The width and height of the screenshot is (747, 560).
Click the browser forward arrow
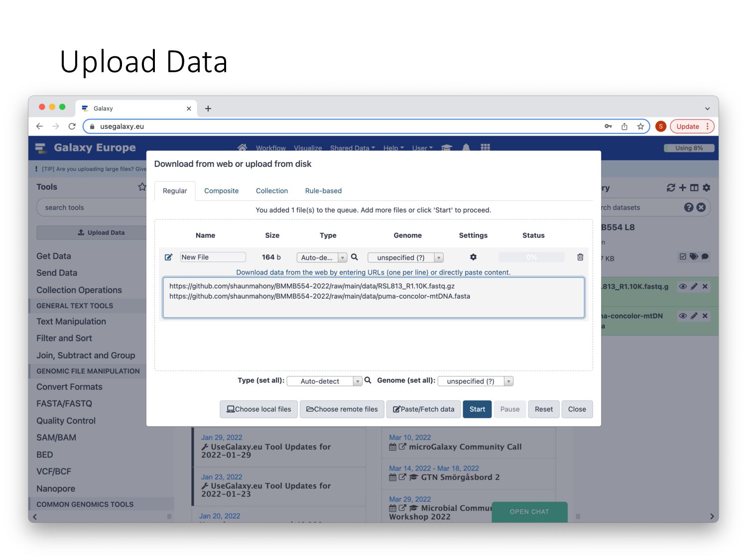(x=56, y=126)
